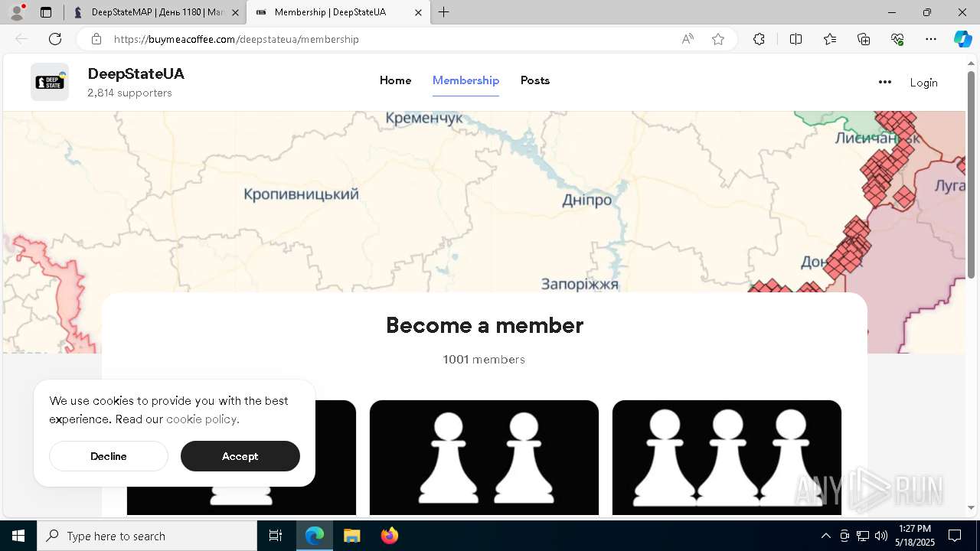This screenshot has height=551, width=980.
Task: Open a new browser tab
Action: pos(444,12)
